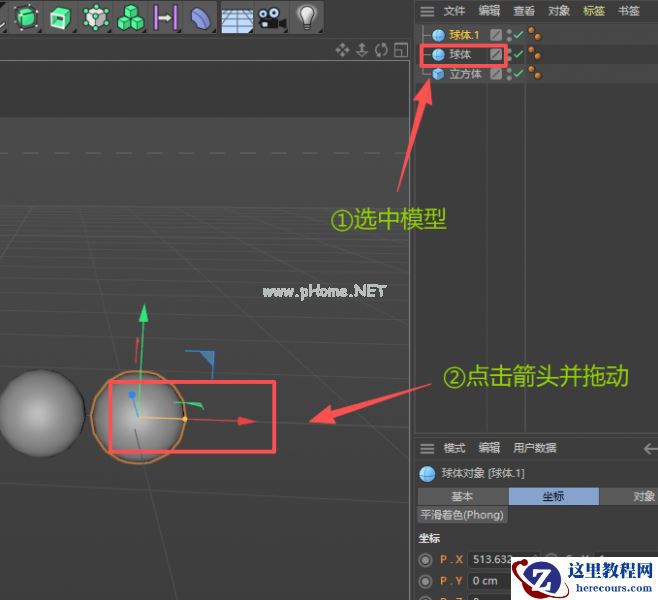Toggle the P.X animation radio dot

click(425, 560)
